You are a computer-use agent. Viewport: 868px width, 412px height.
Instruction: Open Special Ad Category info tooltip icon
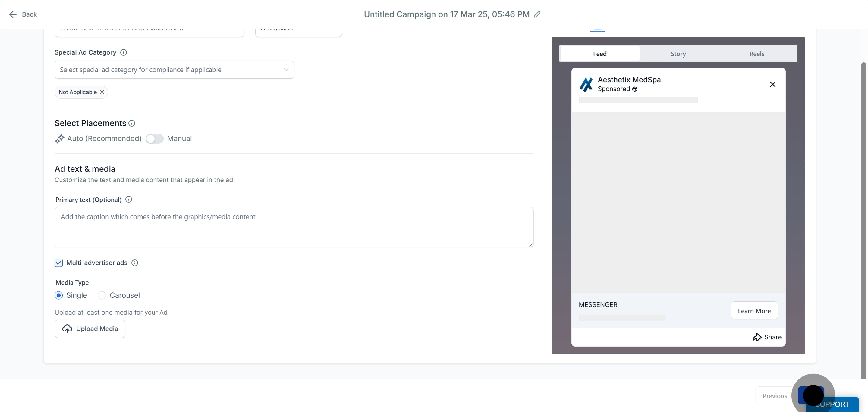click(124, 52)
